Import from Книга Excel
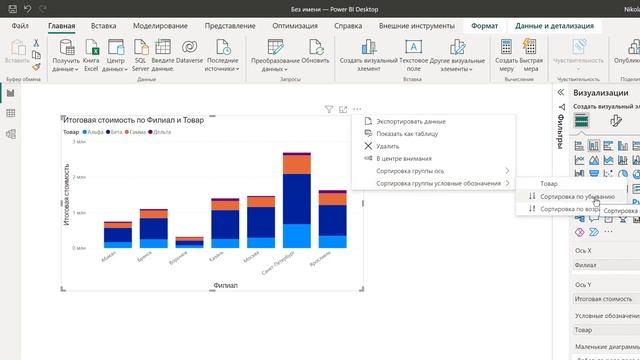 [91, 56]
